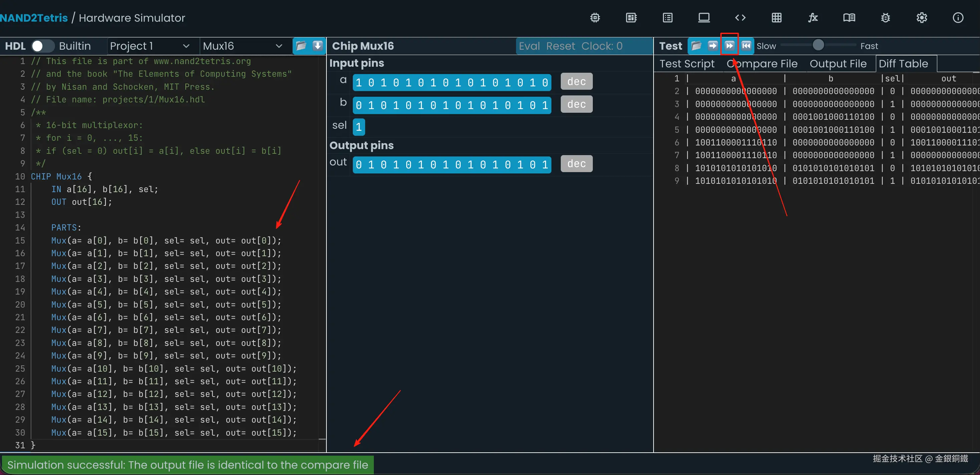Screen dimensions: 980x475
Task: Switch to the Test Script tab
Action: point(686,64)
